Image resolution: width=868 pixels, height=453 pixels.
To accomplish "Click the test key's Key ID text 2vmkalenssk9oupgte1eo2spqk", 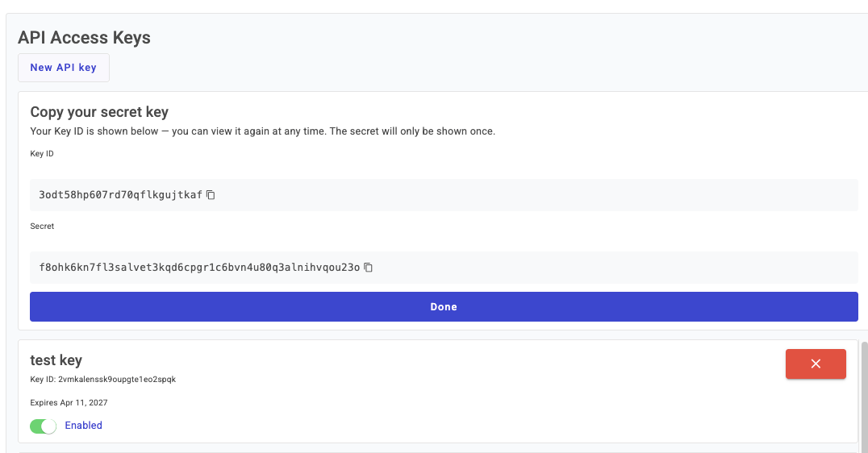I will tap(117, 380).
